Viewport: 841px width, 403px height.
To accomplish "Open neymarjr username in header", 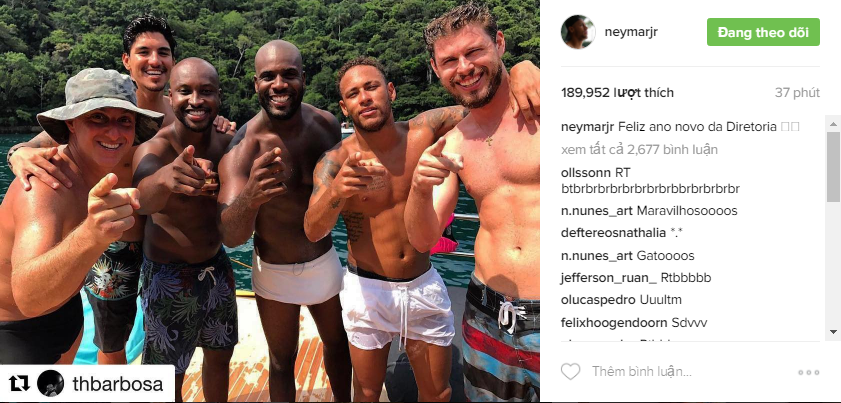I will tap(631, 32).
